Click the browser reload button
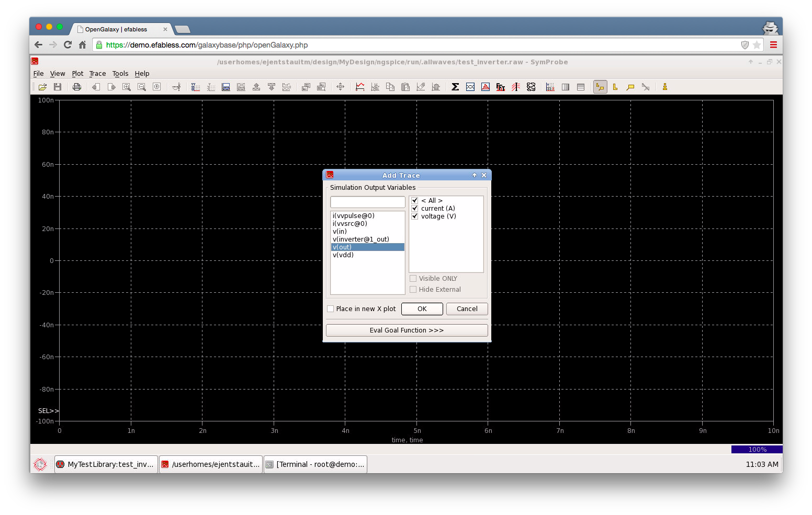Screen dimensions: 812x515 pyautogui.click(x=67, y=45)
